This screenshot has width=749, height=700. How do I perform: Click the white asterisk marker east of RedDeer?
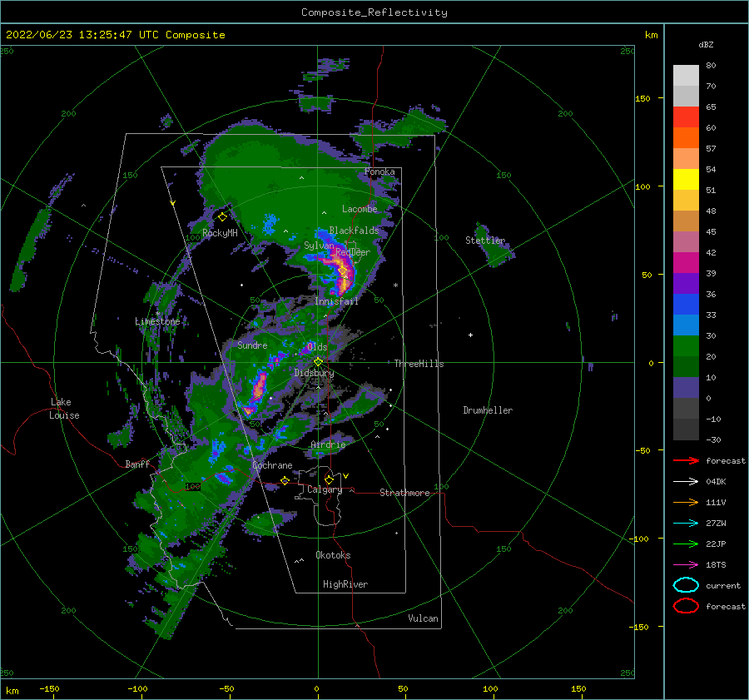(x=395, y=285)
